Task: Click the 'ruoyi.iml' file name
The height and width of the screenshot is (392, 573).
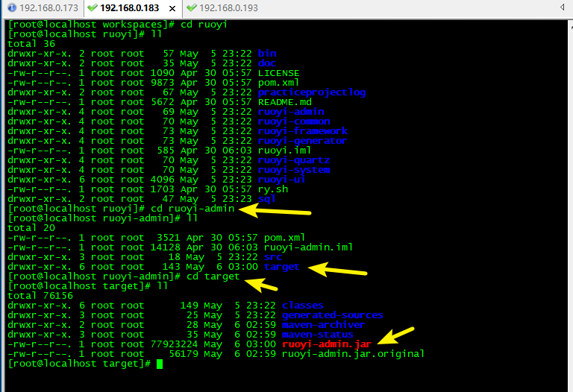Action: pos(285,151)
